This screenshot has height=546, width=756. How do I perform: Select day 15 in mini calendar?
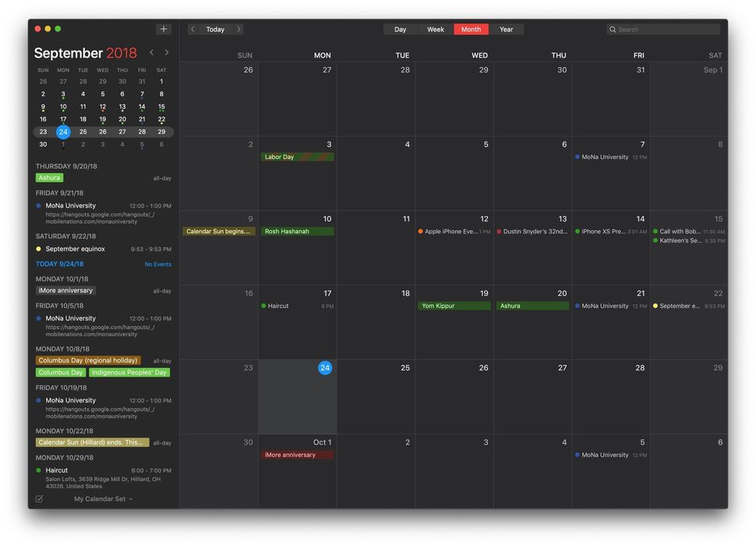tap(161, 107)
